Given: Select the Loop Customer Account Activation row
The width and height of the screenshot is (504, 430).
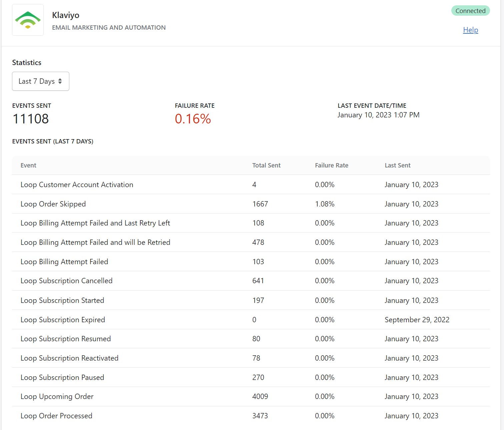Looking at the screenshot, I should point(77,185).
